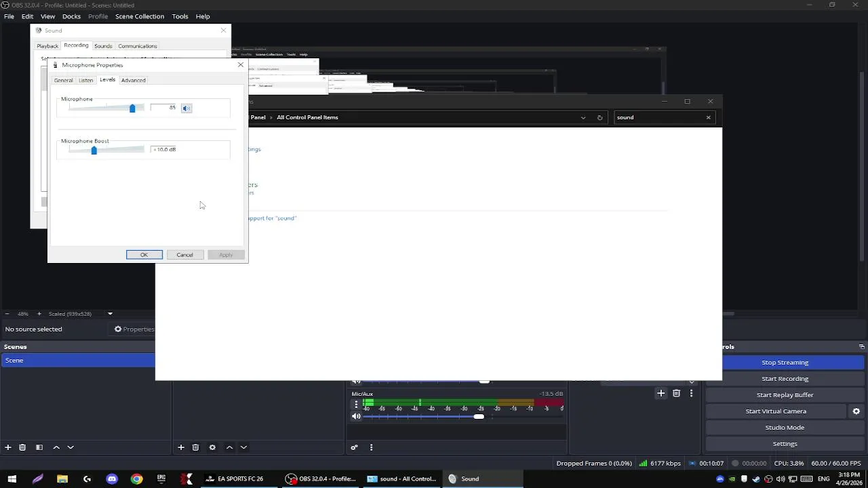Adjust the Mic/Aux volume slider
The height and width of the screenshot is (488, 868).
click(x=479, y=416)
